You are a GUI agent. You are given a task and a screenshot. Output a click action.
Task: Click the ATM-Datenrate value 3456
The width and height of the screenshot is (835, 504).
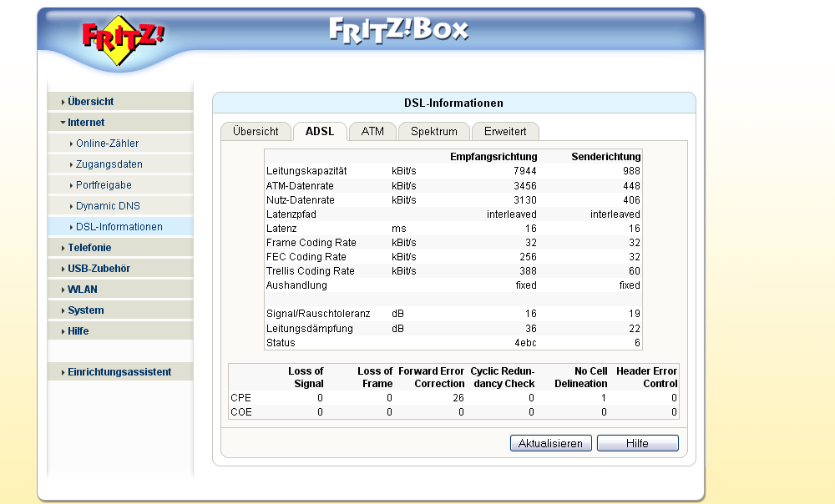click(525, 186)
